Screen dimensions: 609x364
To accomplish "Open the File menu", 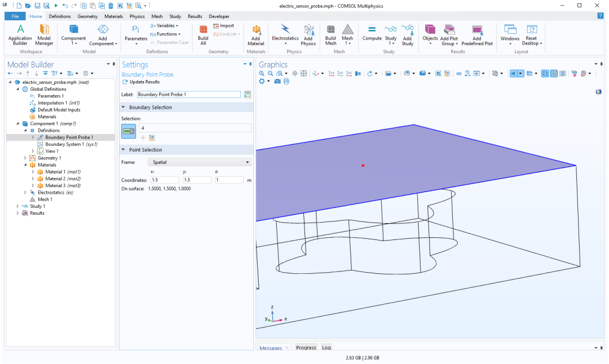I will pyautogui.click(x=15, y=16).
